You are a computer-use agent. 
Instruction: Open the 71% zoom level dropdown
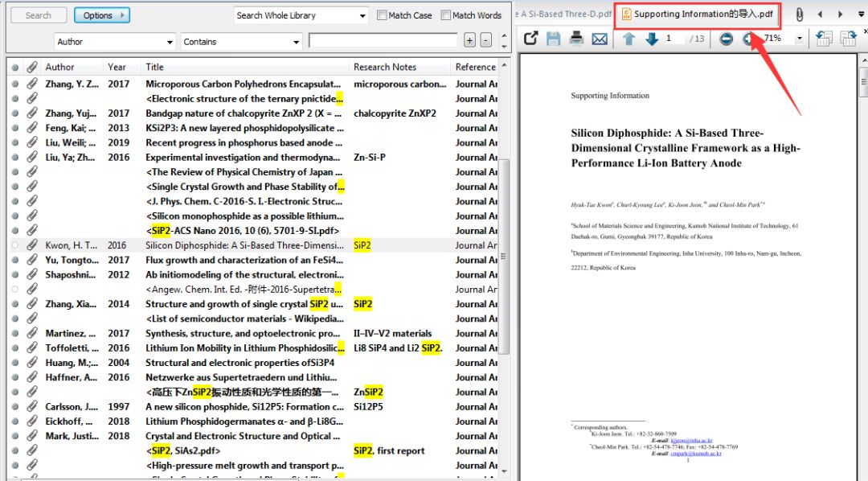(800, 39)
